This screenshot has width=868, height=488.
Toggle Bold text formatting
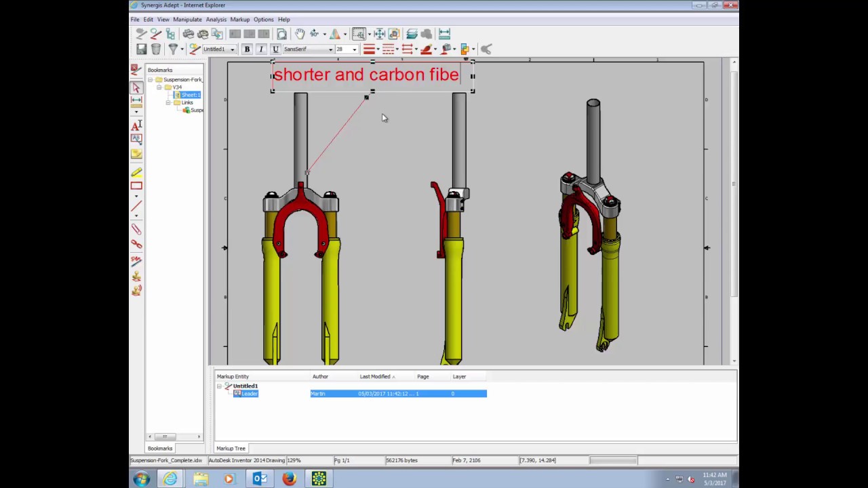(247, 49)
